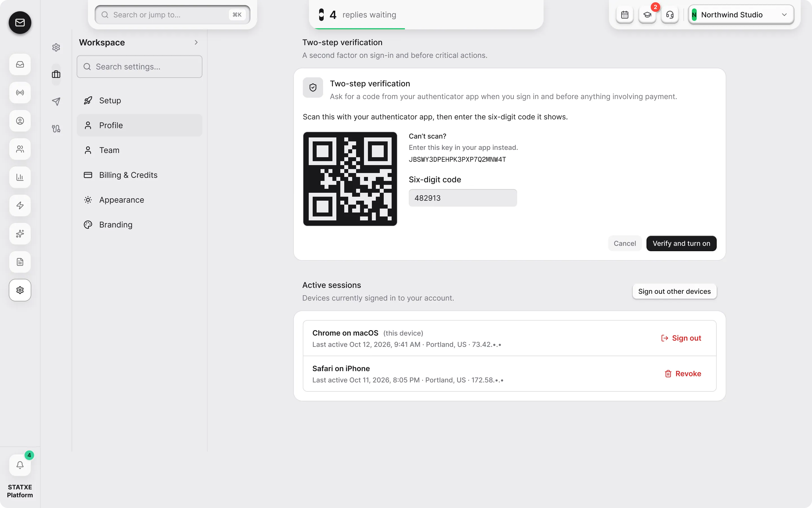Expand the Workspace section chevron
812x508 pixels.
(x=196, y=42)
